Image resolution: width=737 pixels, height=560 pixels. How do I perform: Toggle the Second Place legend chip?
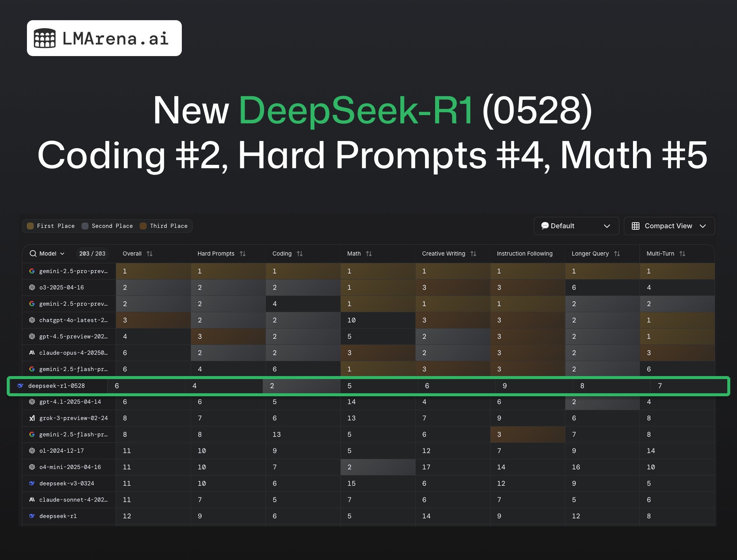coord(107,226)
